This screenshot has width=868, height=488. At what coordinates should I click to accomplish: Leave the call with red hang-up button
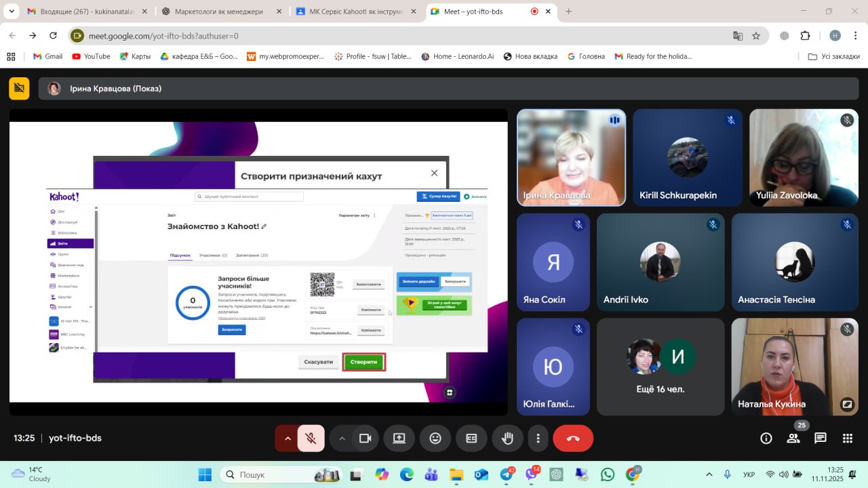pos(573,439)
